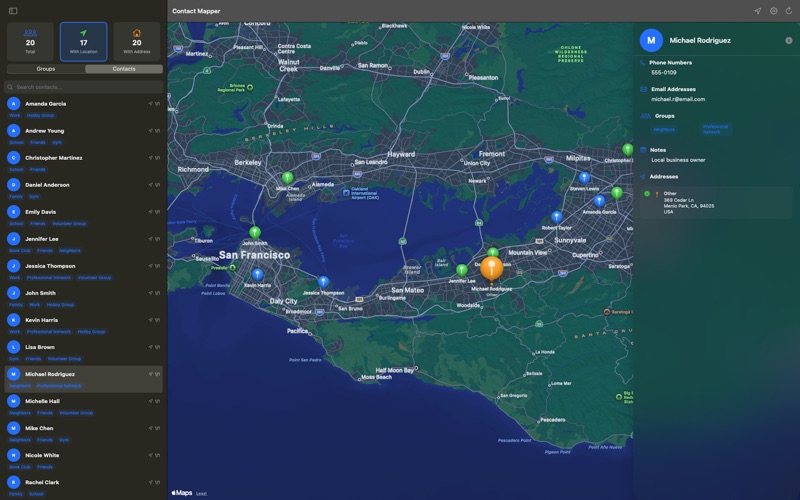Click Professional Network tag in detail panel
This screenshot has width=800, height=500.
(715, 129)
